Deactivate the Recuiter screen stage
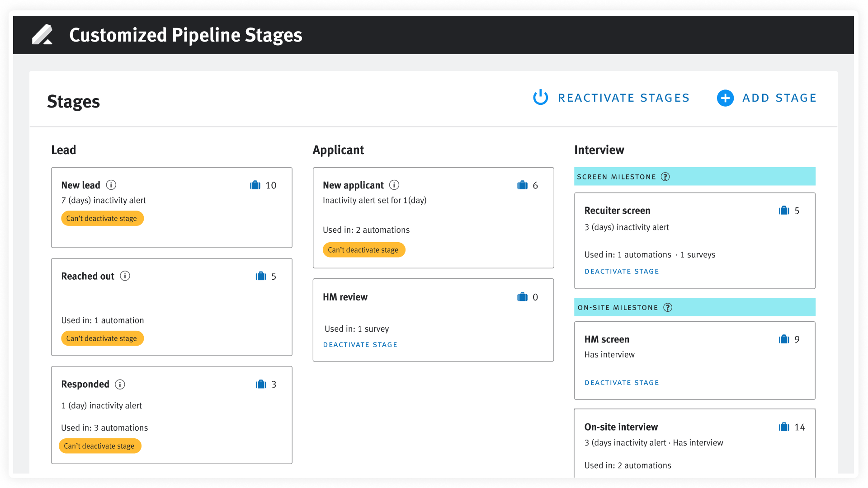Screen dimensions: 868x488 pyautogui.click(x=622, y=272)
